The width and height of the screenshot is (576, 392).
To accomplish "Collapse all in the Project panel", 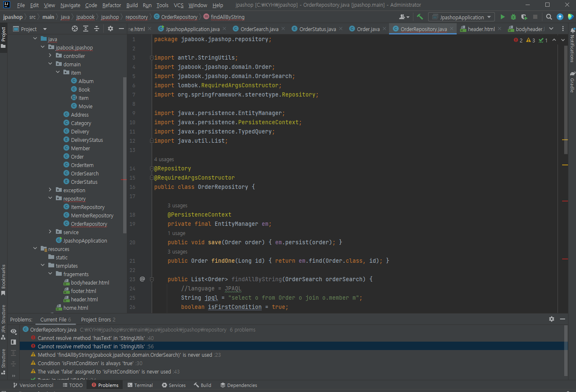I will tap(97, 29).
